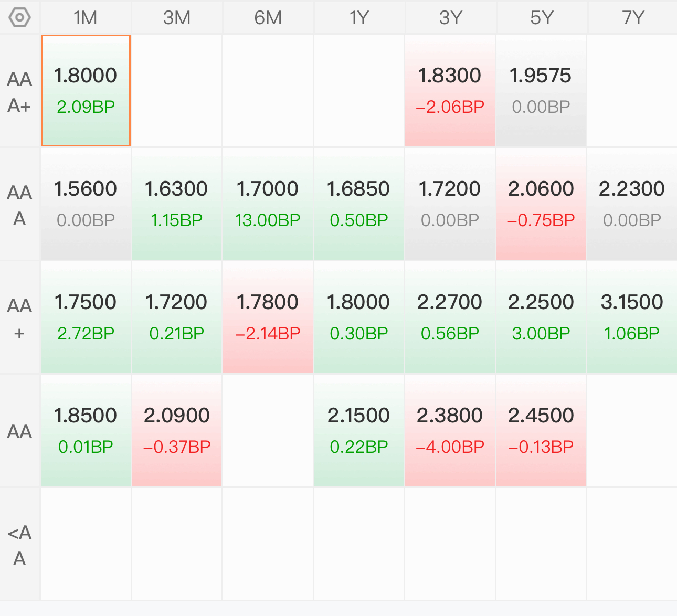Click the 3.1500 yield cell
This screenshot has width=677, height=616.
tap(632, 317)
